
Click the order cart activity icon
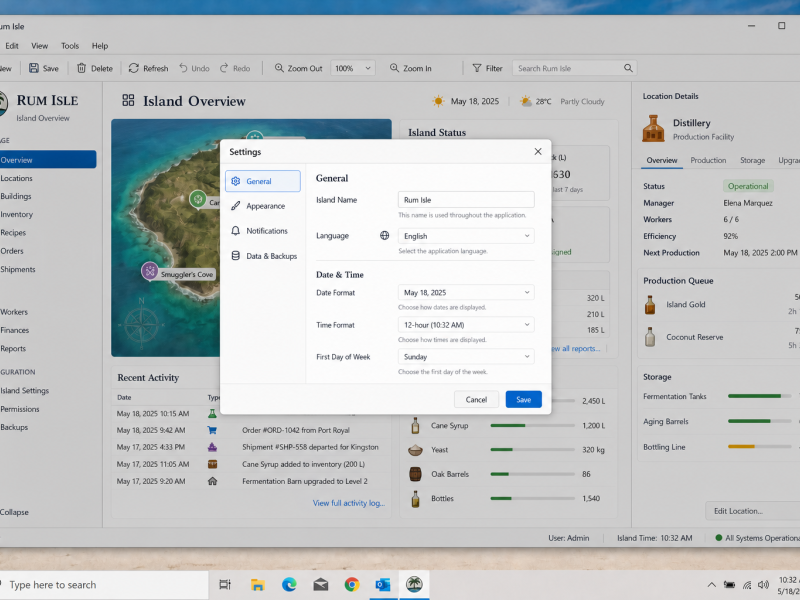pyautogui.click(x=212, y=430)
